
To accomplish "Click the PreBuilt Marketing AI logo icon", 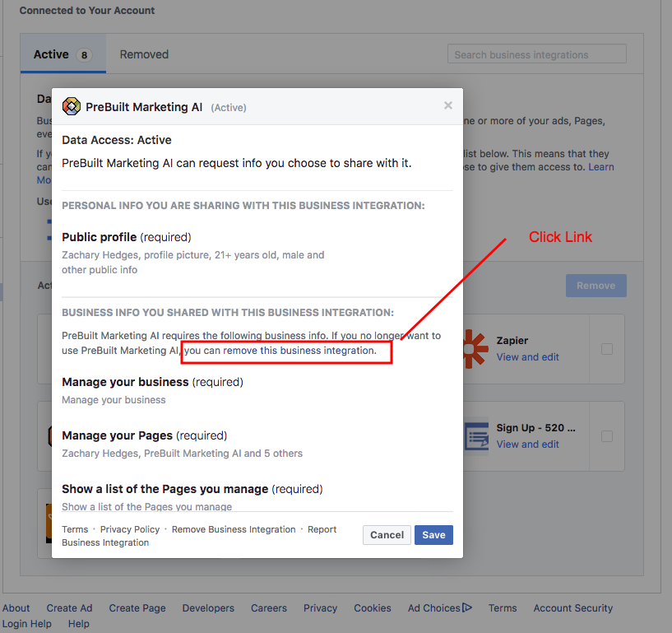I will (71, 106).
